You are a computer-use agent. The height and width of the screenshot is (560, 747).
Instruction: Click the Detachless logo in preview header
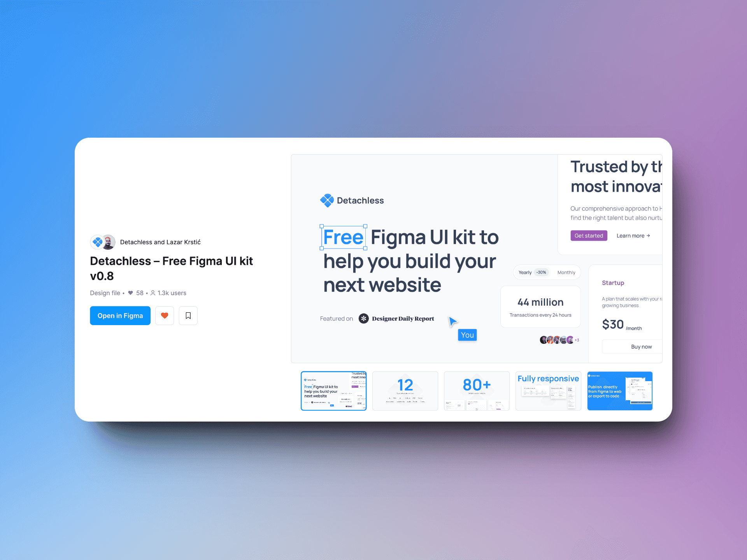point(325,200)
